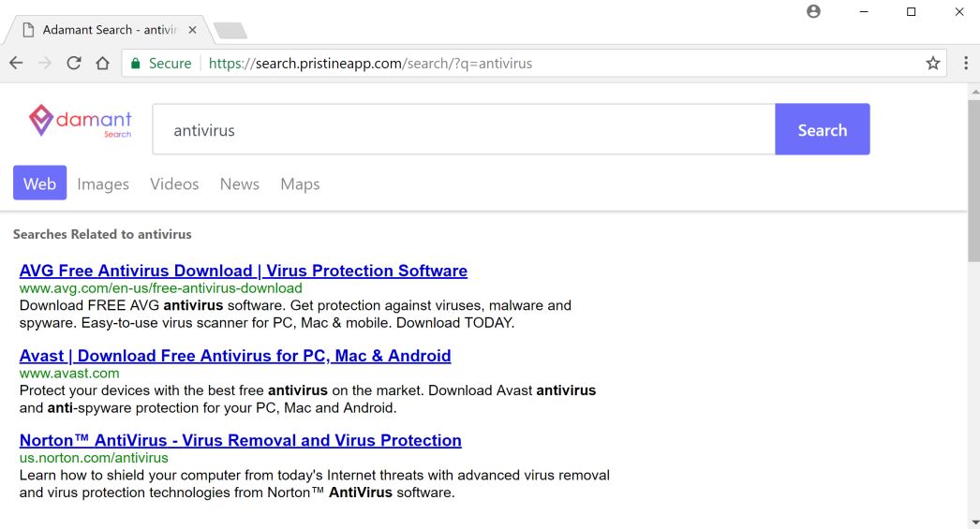Go to the browser home page
The image size is (980, 529).
point(102,64)
